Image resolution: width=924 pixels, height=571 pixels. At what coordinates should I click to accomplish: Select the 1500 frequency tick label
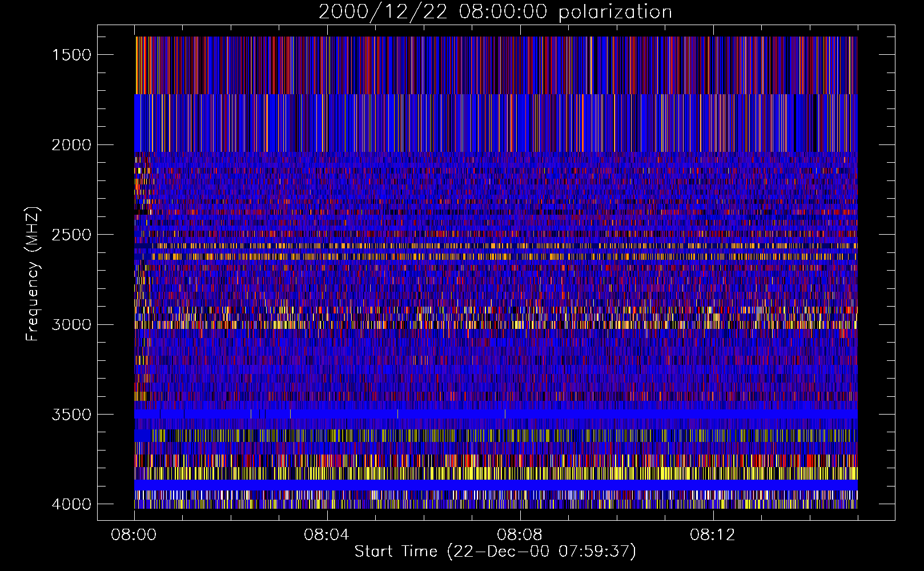pos(71,55)
